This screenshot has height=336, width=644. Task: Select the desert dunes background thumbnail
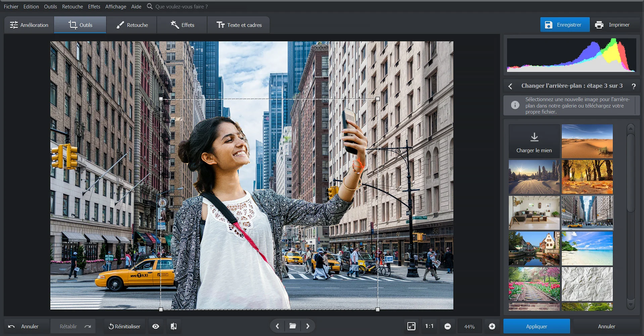click(x=587, y=141)
